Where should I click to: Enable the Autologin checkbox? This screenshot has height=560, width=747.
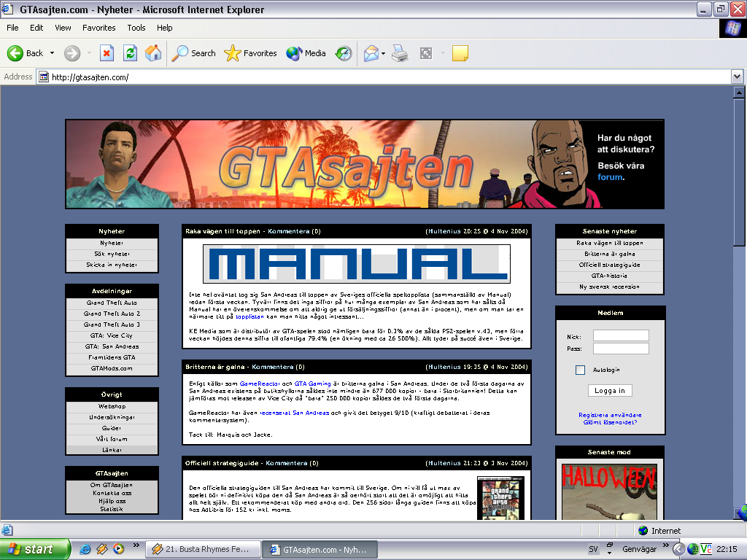coord(580,370)
